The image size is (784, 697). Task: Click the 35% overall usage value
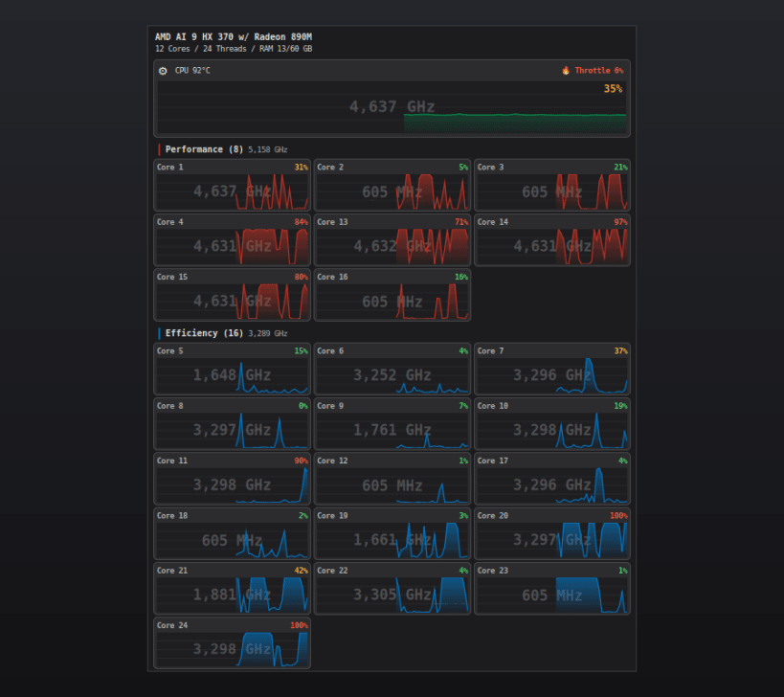pyautogui.click(x=613, y=89)
